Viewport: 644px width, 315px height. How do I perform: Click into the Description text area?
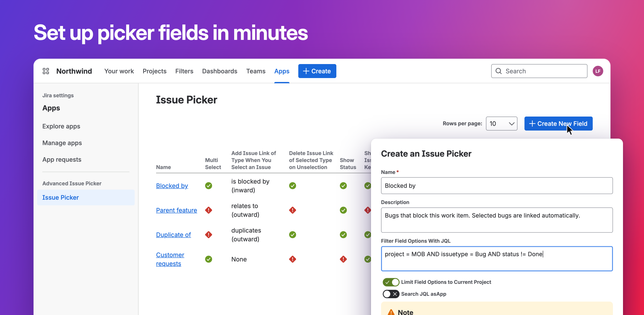tap(497, 220)
